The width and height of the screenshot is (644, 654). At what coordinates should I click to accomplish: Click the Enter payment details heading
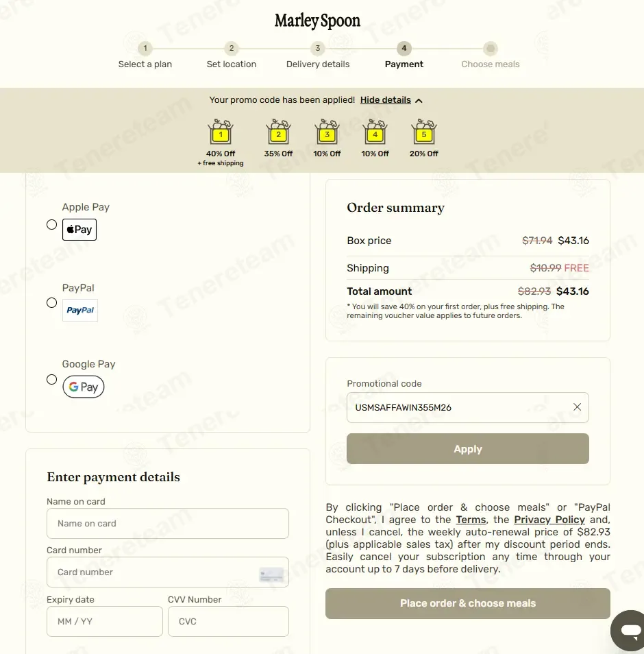coord(113,477)
